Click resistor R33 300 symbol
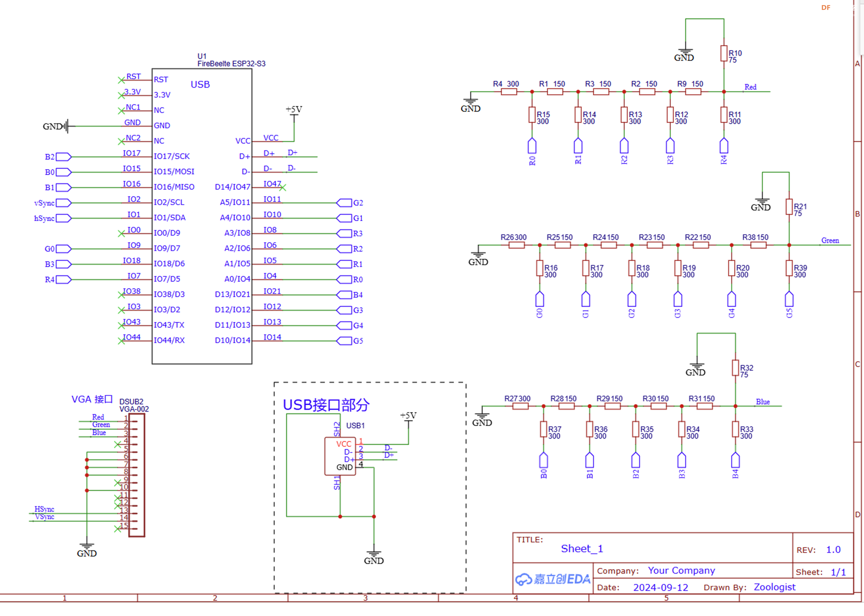The height and width of the screenshot is (616, 864). pyautogui.click(x=736, y=430)
